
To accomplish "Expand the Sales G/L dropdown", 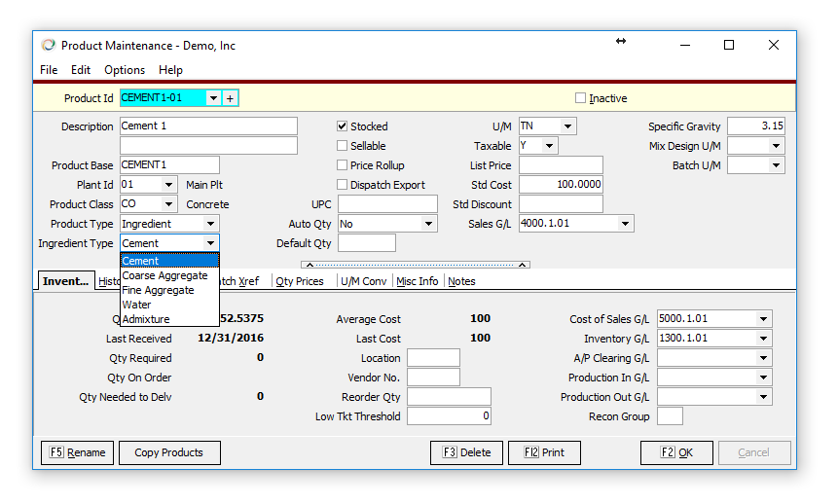I will coord(625,224).
